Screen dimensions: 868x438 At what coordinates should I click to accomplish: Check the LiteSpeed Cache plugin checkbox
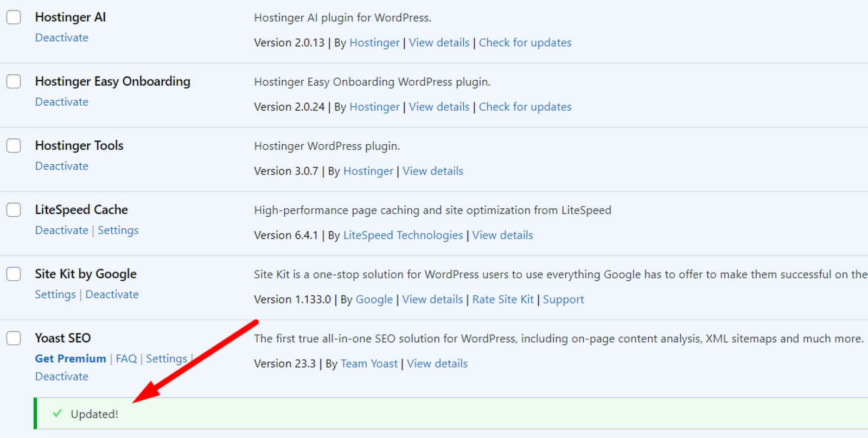click(x=14, y=210)
